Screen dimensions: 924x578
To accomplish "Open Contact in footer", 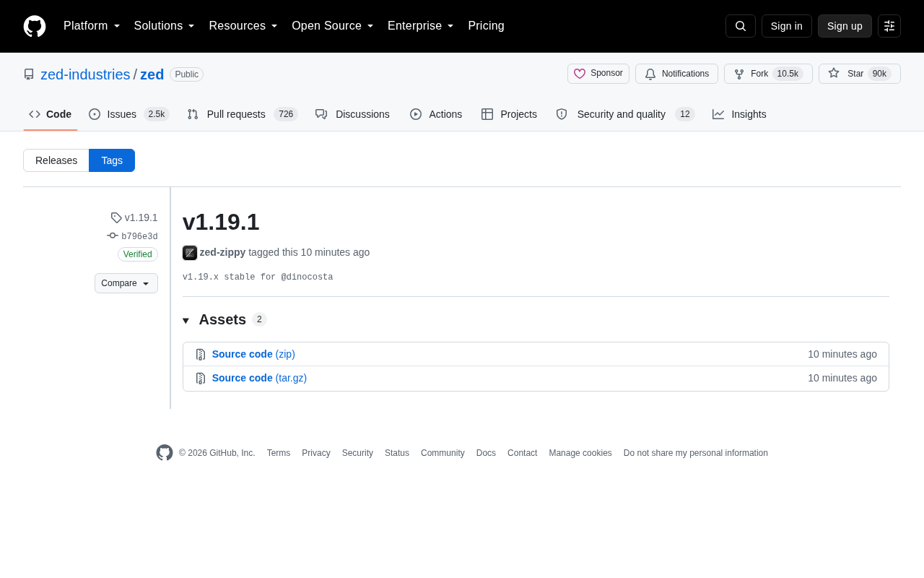I will coord(523,453).
